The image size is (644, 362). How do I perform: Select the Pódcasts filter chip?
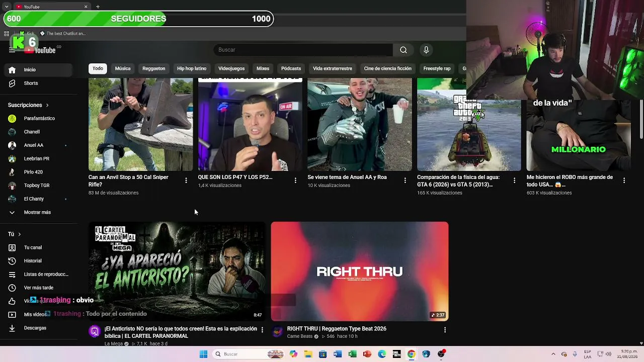(x=291, y=68)
